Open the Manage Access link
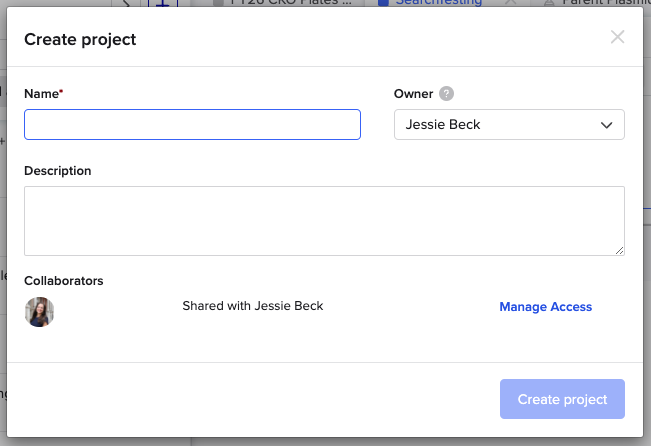Screen dimensions: 651x446 pos(545,307)
